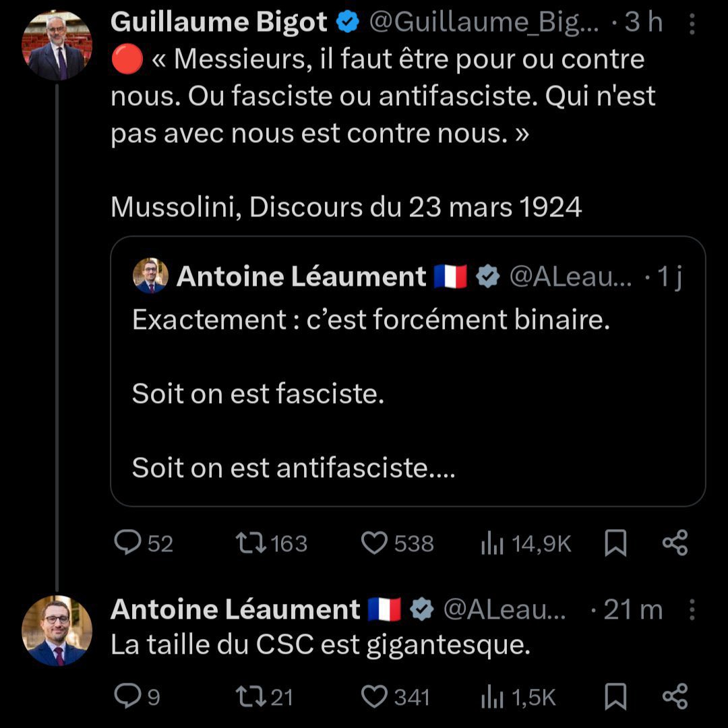Image resolution: width=728 pixels, height=728 pixels.
Task: Share Guillaume Bigot's tweet
Action: coord(675,543)
